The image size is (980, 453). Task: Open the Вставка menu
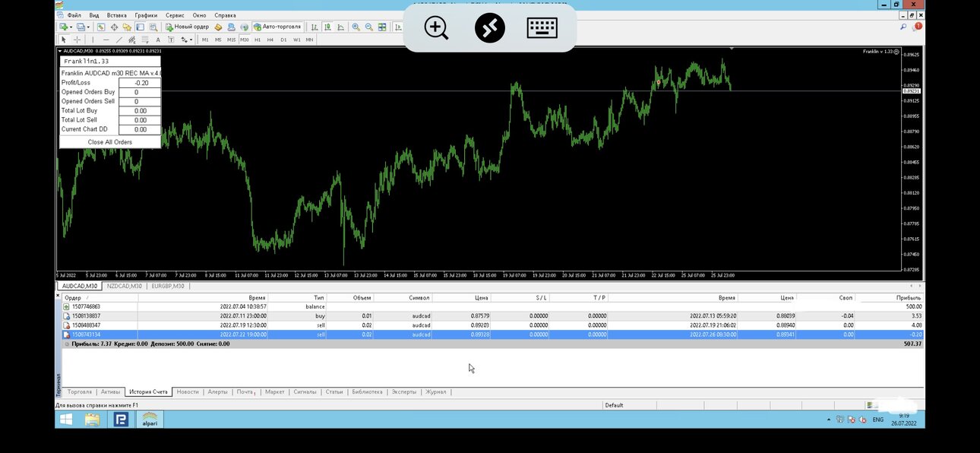click(117, 15)
